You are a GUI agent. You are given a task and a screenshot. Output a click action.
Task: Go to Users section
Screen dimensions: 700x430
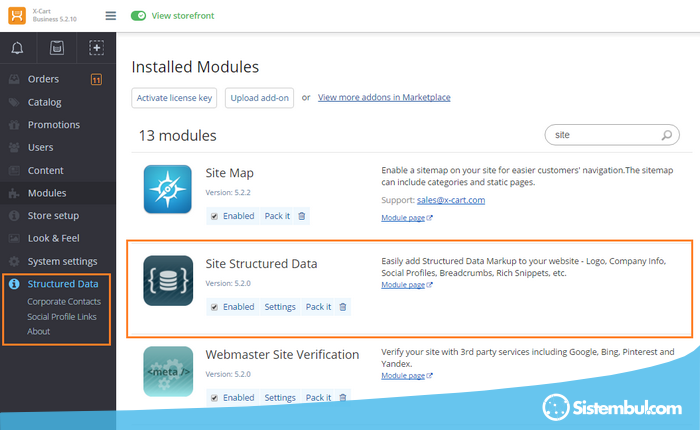point(41,147)
